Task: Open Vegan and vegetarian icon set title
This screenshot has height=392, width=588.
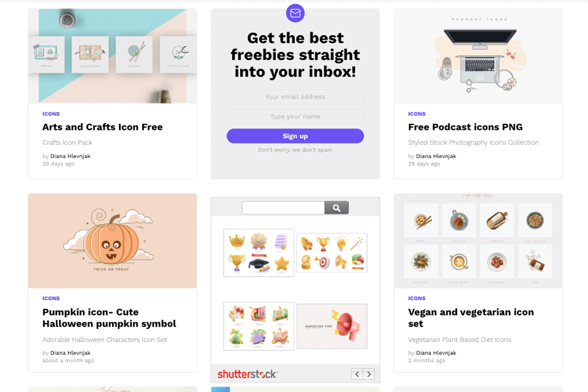Action: coord(471,318)
